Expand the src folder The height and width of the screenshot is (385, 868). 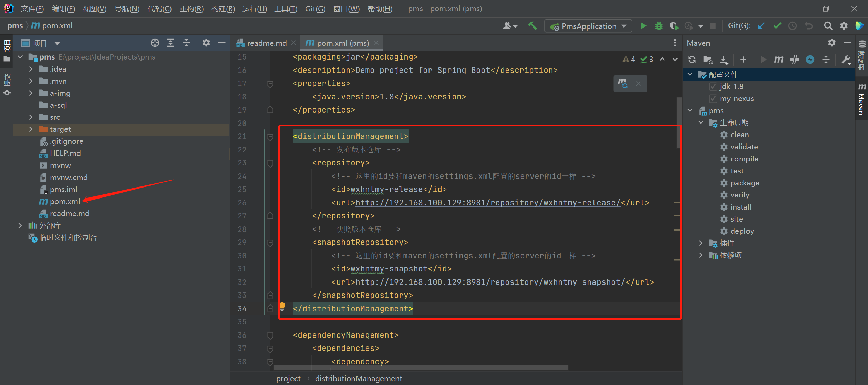[31, 117]
